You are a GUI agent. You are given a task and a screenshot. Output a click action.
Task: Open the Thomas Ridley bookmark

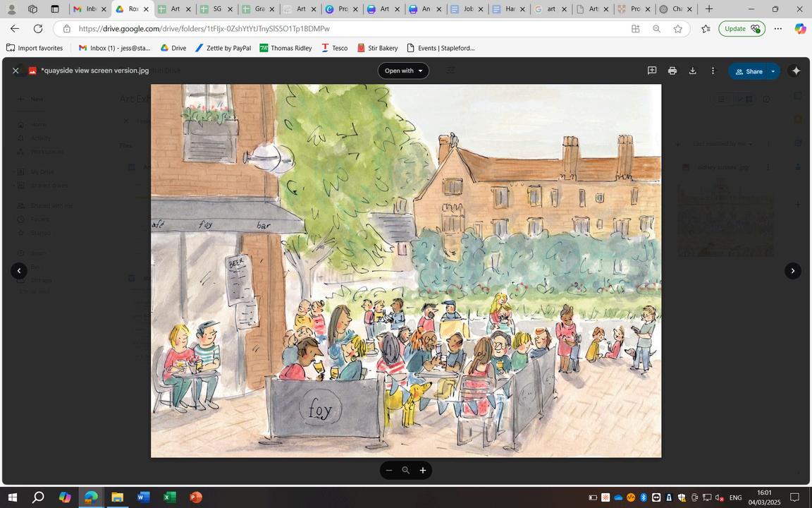tap(286, 48)
